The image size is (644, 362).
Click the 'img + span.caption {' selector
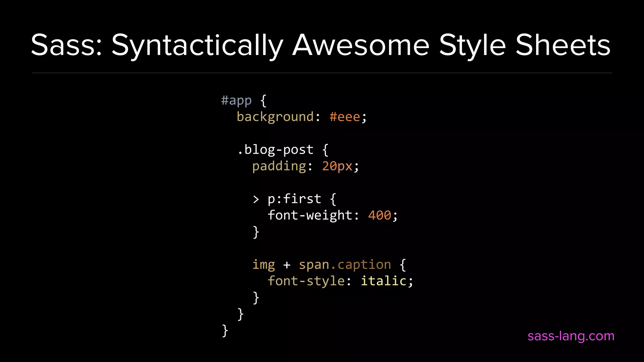click(x=329, y=265)
